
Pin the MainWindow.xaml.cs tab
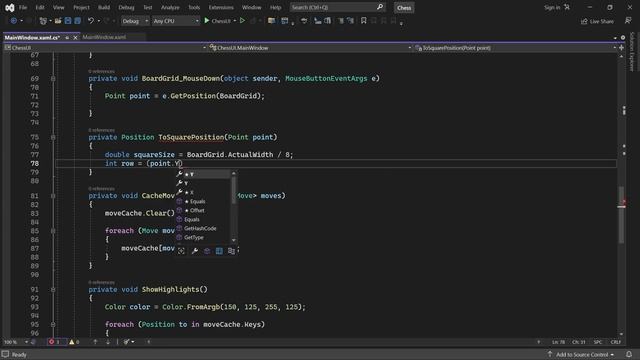coord(67,38)
